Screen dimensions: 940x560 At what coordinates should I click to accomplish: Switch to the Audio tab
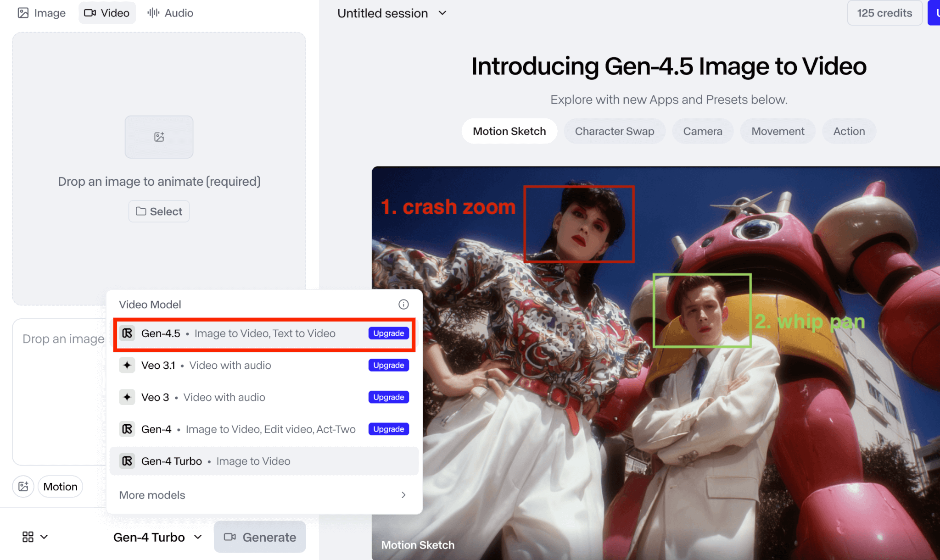(170, 13)
